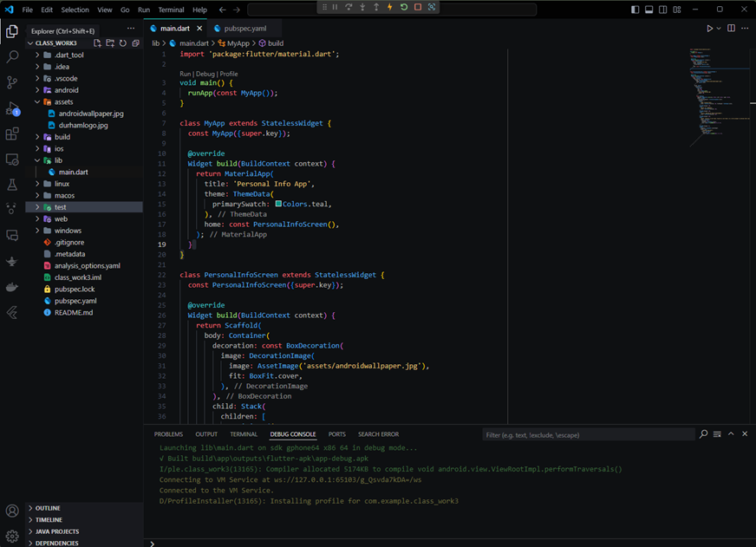Run the Dart file with play button

[x=709, y=28]
